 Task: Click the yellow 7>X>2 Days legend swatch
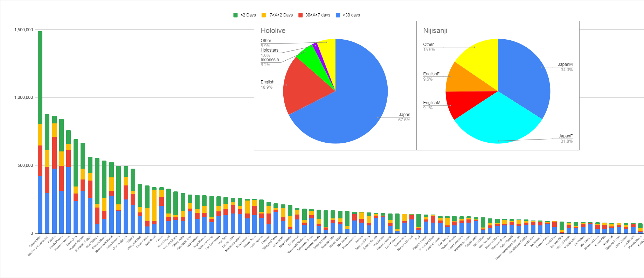[264, 15]
